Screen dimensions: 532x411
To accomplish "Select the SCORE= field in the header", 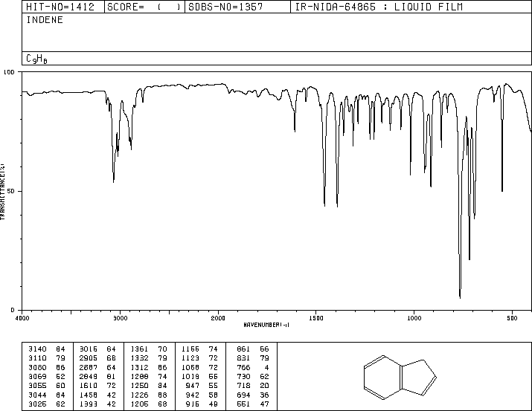I will pos(144,7).
